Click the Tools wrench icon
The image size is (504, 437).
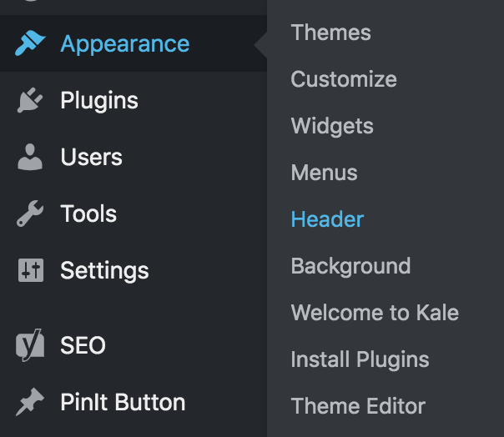click(x=30, y=214)
